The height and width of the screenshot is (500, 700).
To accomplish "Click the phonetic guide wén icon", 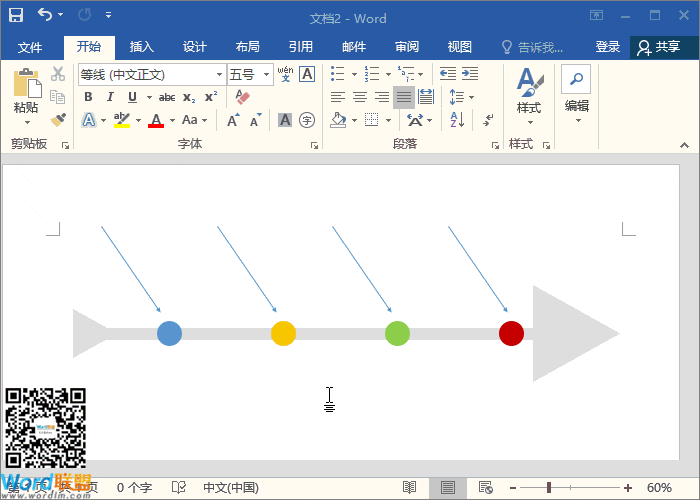I will [x=285, y=74].
